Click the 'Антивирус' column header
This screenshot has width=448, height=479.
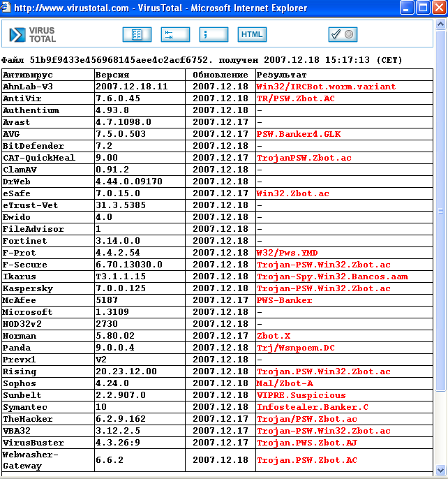pos(28,75)
